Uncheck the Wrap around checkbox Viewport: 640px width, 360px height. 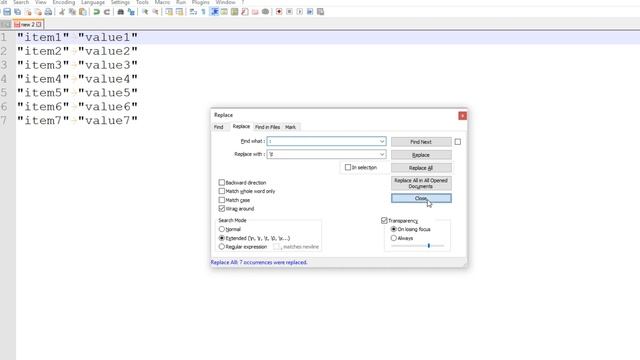coord(222,209)
